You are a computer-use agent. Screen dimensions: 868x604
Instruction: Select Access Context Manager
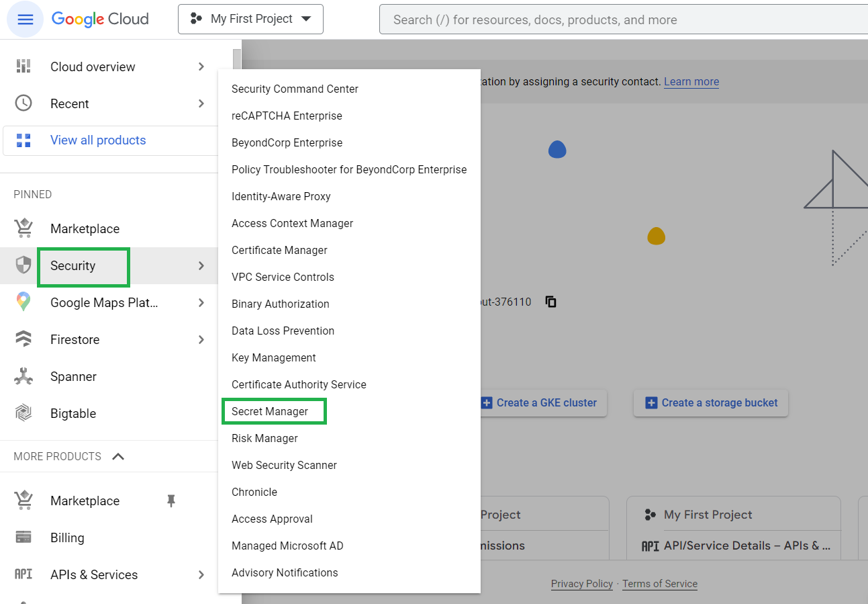[292, 223]
